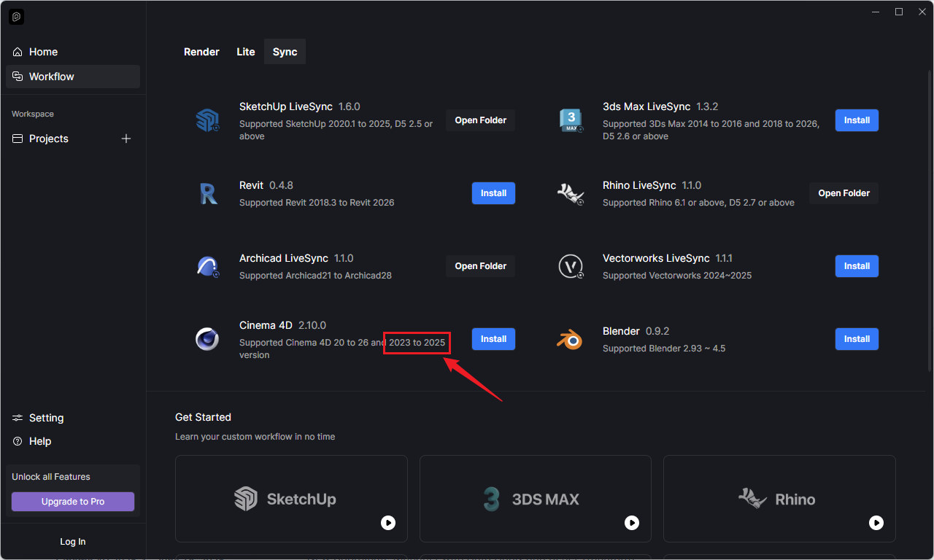Viewport: 934px width, 560px height.
Task: Click the Rhino LiveSync icon
Action: pyautogui.click(x=571, y=193)
